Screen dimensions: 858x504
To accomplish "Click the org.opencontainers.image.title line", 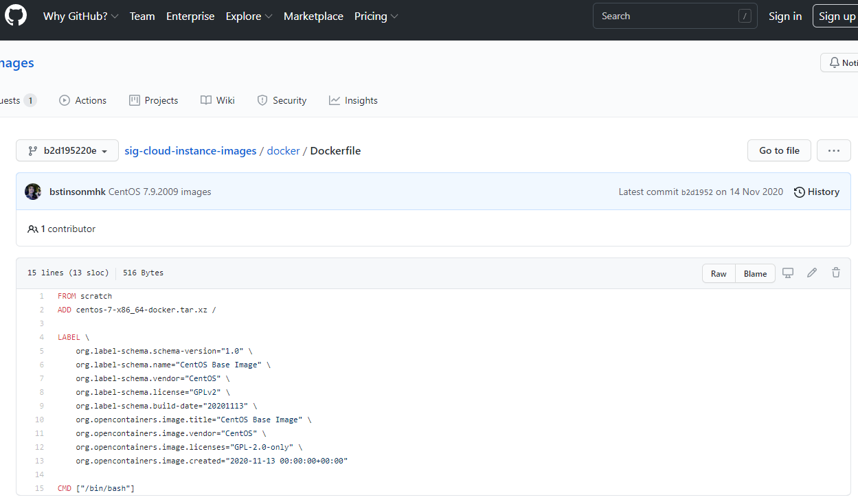I will click(194, 420).
